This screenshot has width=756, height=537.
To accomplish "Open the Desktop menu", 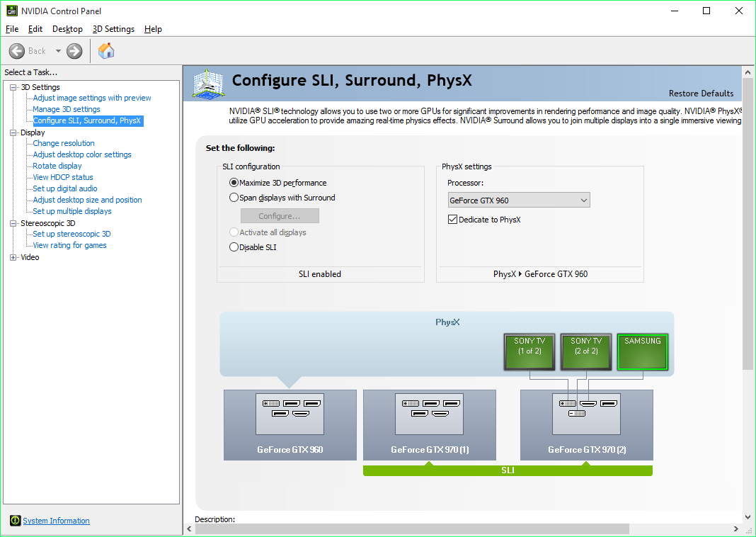I will (x=67, y=29).
